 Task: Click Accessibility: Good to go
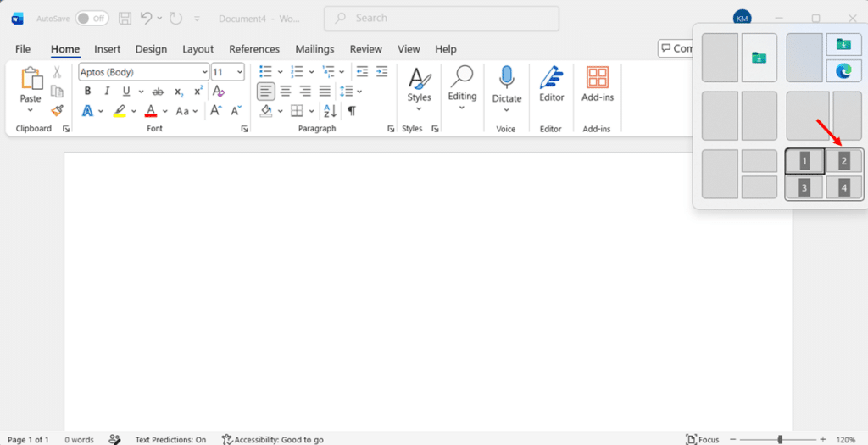pyautogui.click(x=272, y=439)
